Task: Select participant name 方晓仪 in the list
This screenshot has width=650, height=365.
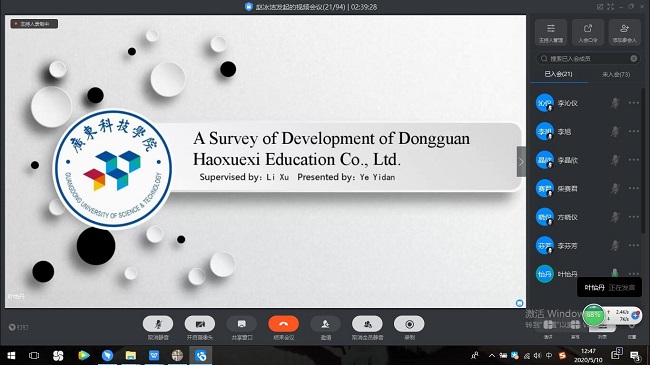Action: pos(567,217)
